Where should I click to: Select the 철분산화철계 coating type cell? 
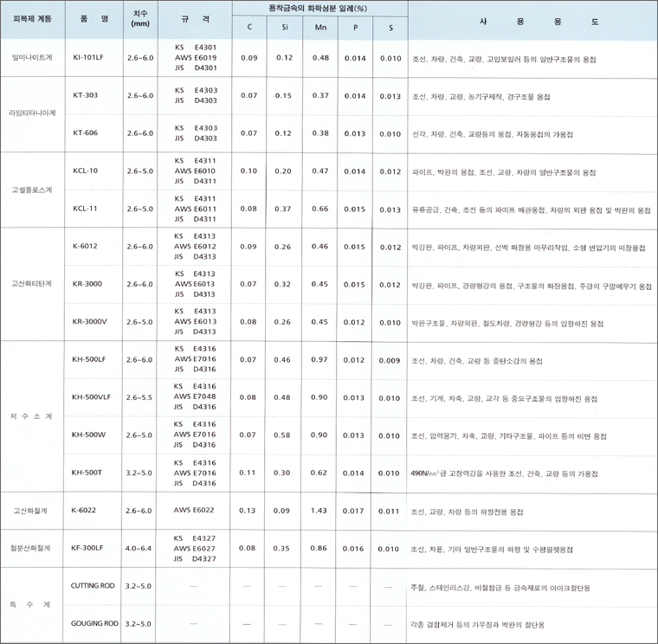[30, 548]
